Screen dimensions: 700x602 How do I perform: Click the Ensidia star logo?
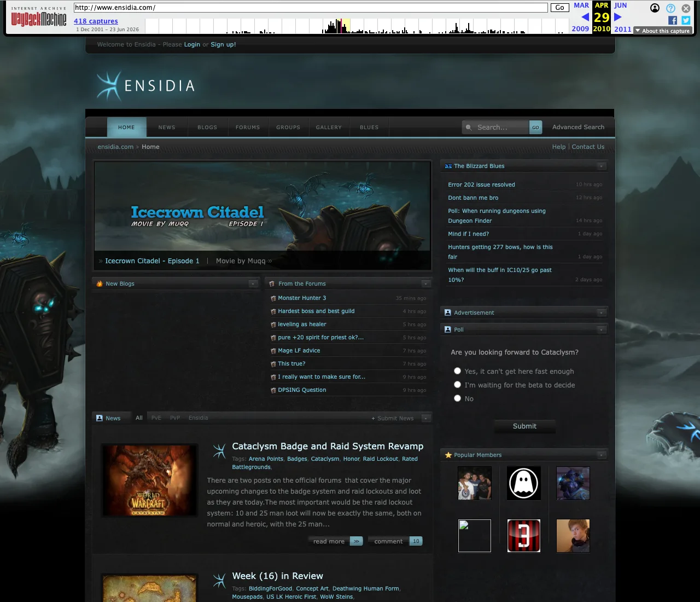[x=109, y=86]
